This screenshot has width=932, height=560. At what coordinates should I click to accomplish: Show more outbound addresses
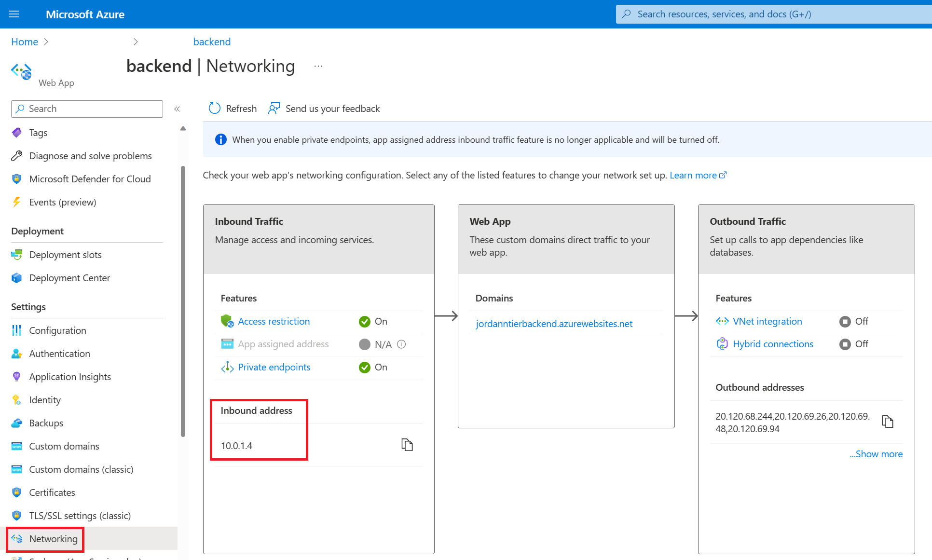pos(876,453)
